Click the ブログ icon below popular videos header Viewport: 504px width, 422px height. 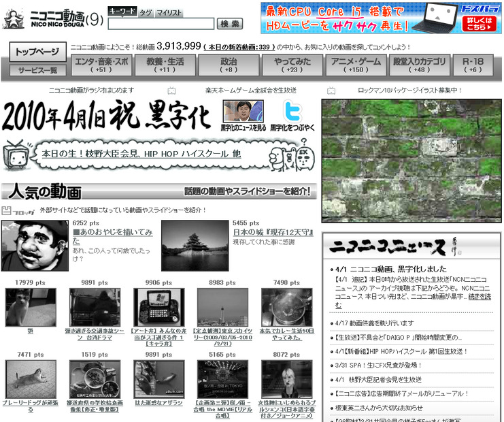pos(18,211)
